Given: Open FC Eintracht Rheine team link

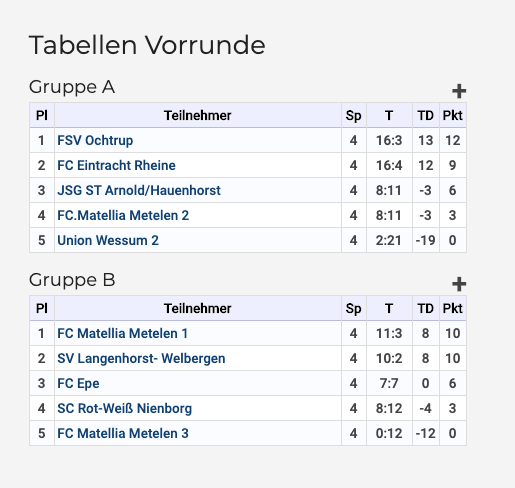Looking at the screenshot, I should point(116,165).
